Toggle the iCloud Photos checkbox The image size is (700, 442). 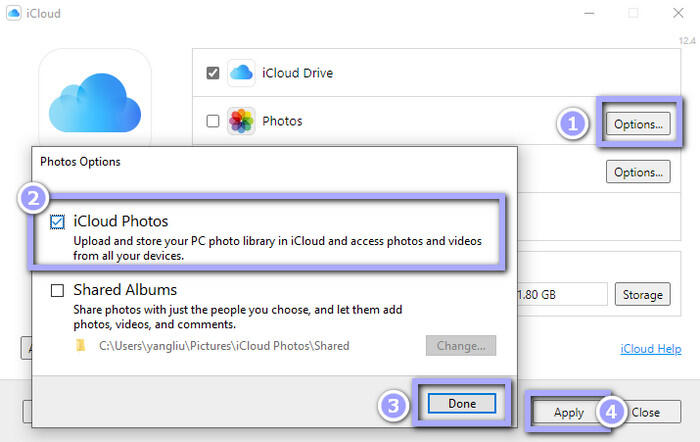coord(57,222)
